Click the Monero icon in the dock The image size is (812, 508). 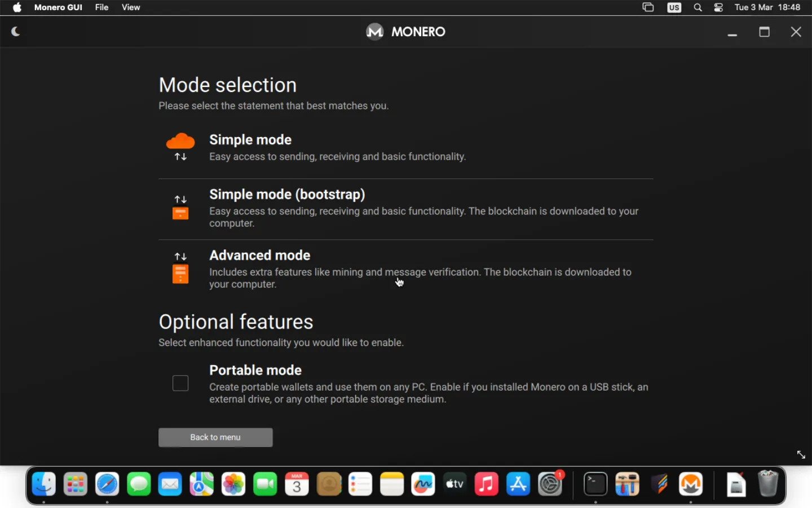click(x=691, y=484)
